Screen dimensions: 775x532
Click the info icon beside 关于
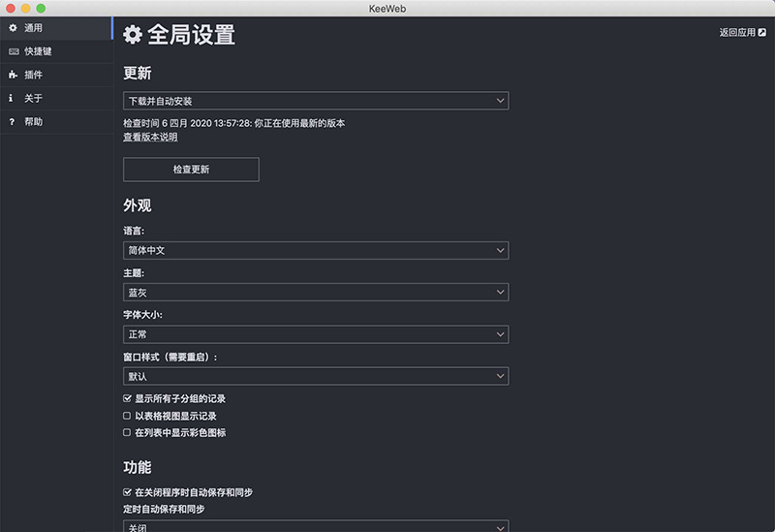coord(11,99)
